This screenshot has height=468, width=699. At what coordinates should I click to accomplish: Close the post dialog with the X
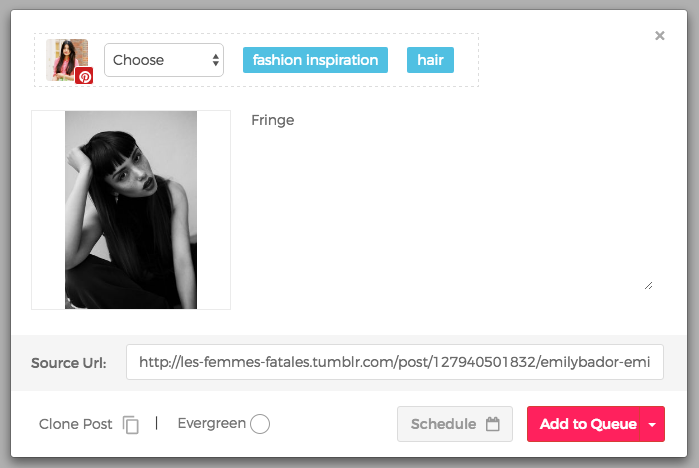coord(660,36)
